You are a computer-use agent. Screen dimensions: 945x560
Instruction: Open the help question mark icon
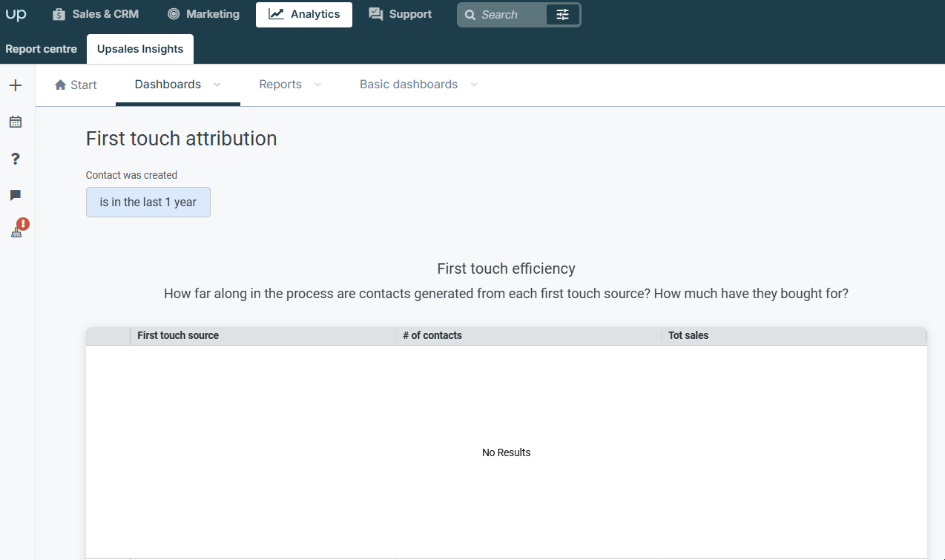pyautogui.click(x=16, y=159)
